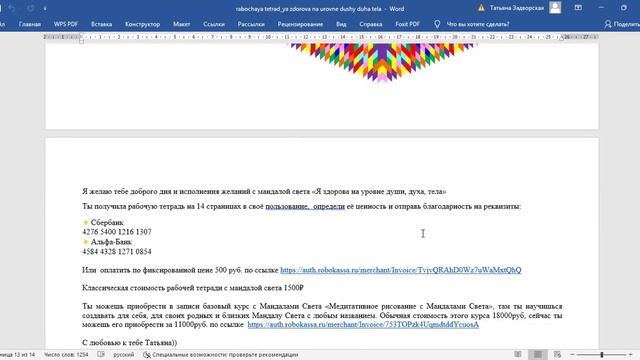Click the 'Что вы хотите сделать?' search field
The image size is (640, 360).
click(478, 24)
